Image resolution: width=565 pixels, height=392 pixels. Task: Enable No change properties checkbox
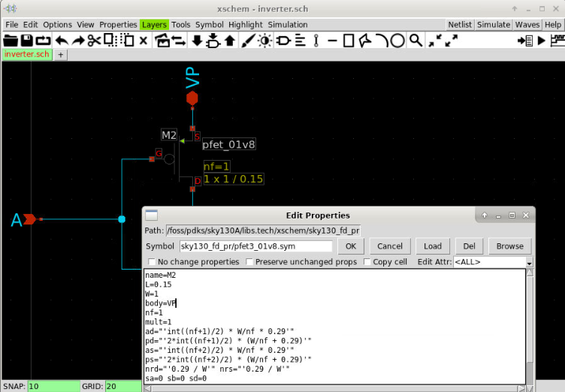click(152, 261)
